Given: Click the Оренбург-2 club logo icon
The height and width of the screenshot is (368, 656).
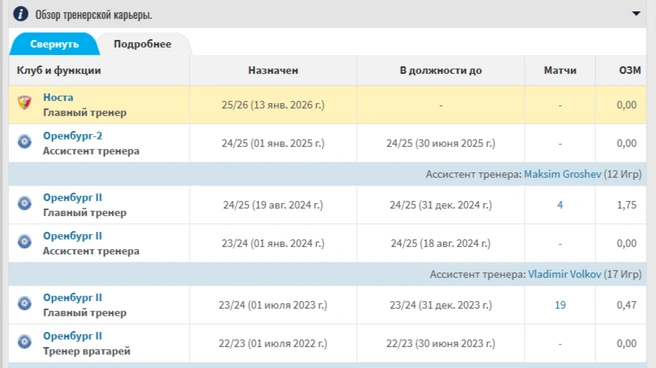Looking at the screenshot, I should (x=24, y=141).
